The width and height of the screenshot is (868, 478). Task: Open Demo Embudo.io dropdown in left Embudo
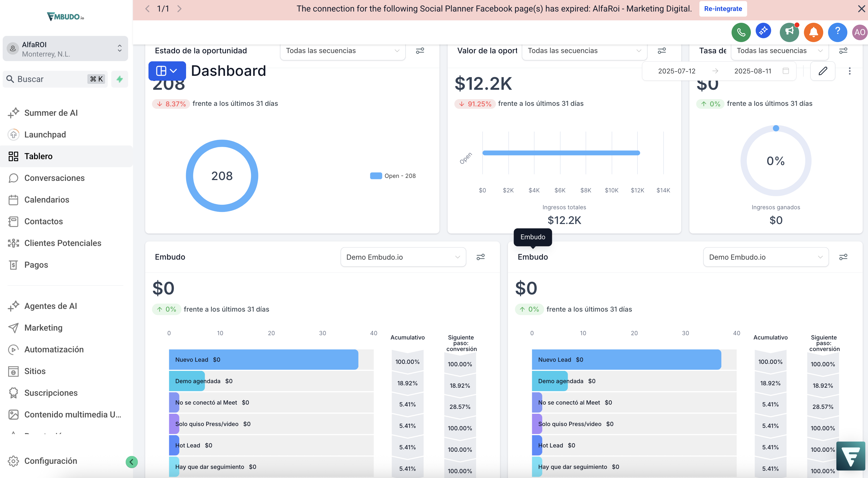(x=403, y=257)
